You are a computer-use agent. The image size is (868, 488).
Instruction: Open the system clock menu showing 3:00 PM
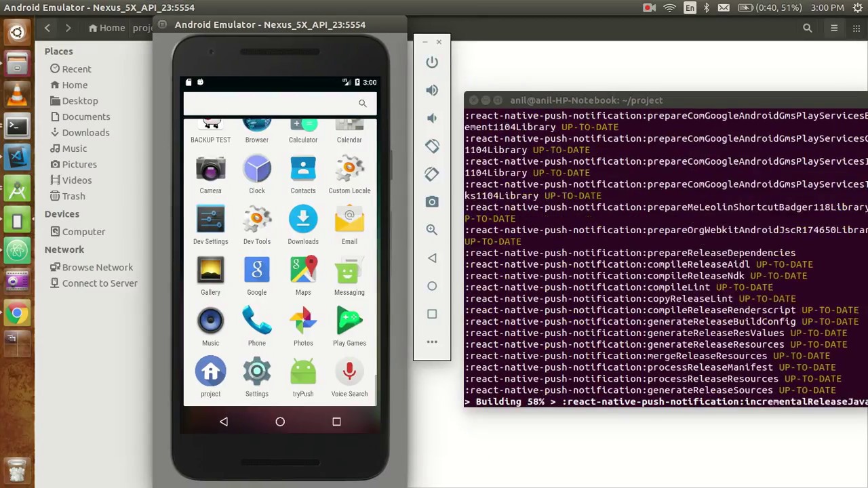(827, 7)
